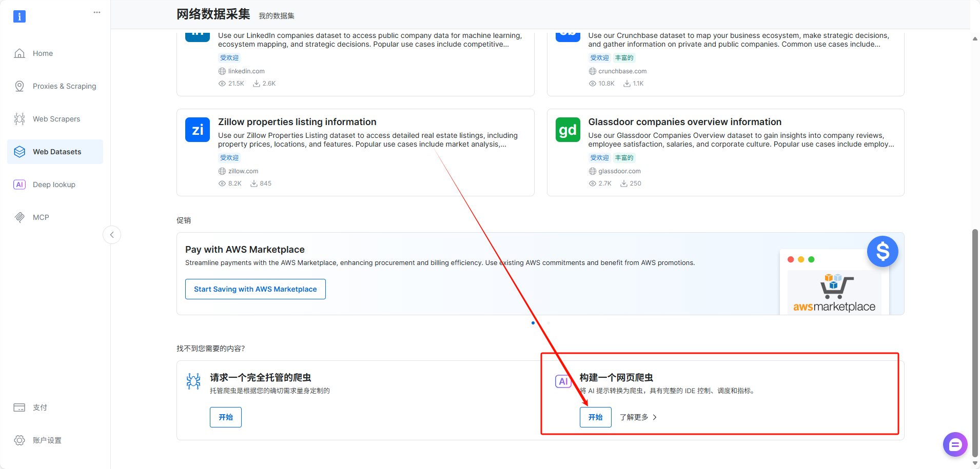
Task: Click 受欢迎 tag on LinkedIn card
Action: [x=229, y=58]
